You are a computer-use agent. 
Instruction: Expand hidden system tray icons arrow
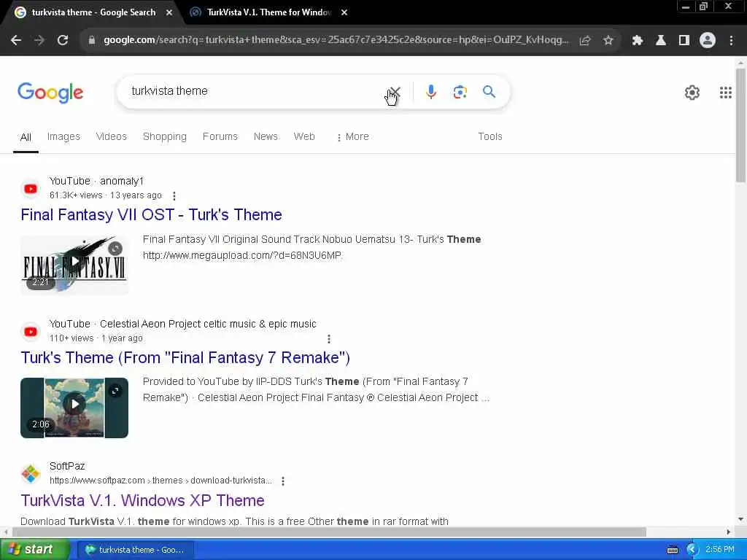(692, 550)
